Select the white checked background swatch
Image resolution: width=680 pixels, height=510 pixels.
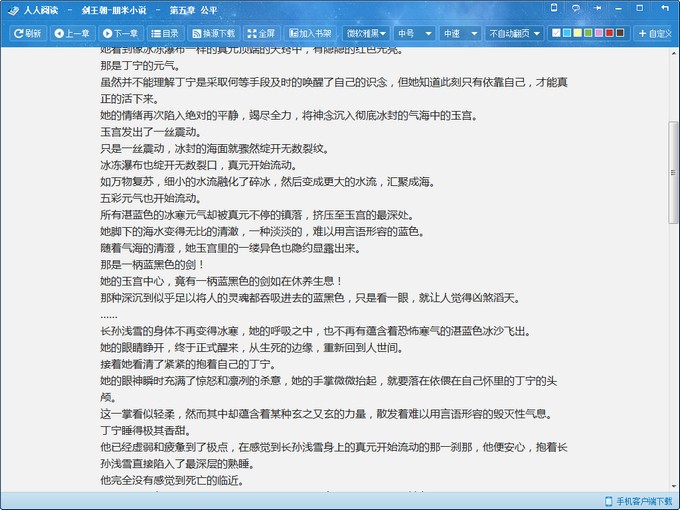coord(556,33)
